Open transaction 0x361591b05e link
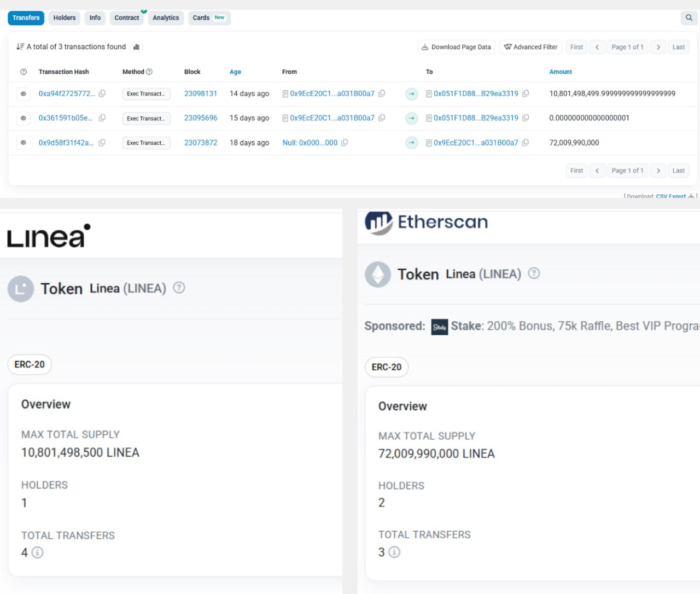Viewport: 700px width, 594px height. pos(66,118)
